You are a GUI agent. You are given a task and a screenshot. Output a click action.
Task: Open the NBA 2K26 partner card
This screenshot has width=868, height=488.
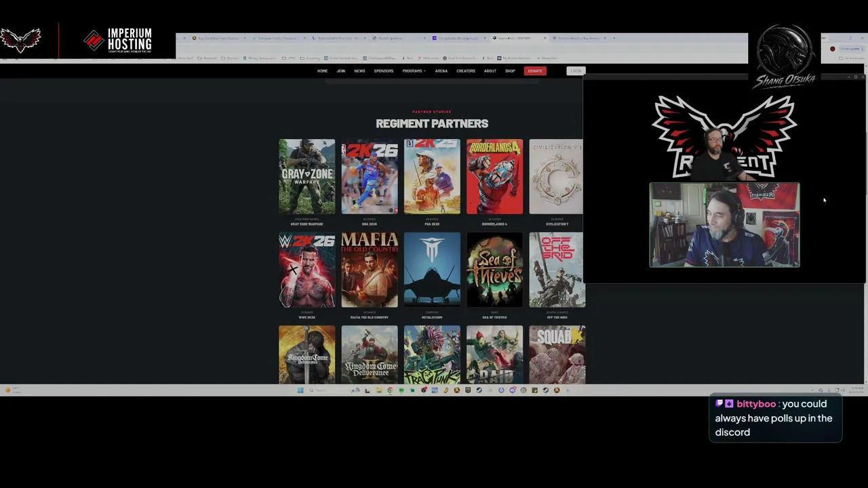(370, 177)
